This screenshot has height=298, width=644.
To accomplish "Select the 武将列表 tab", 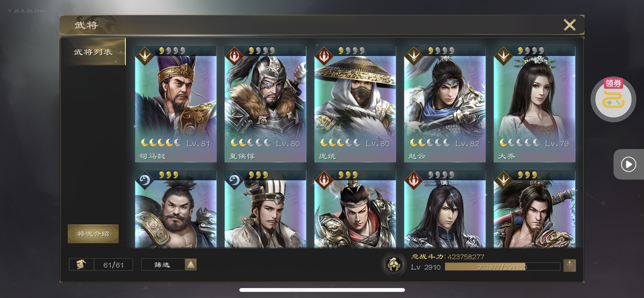I will coord(93,52).
